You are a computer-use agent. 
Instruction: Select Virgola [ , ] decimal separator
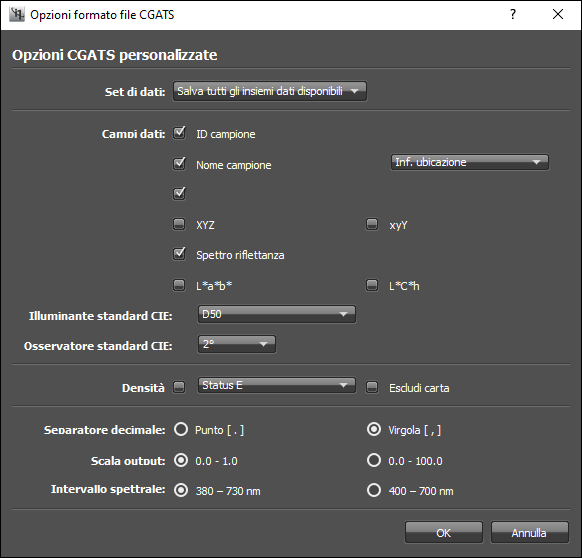coord(374,430)
